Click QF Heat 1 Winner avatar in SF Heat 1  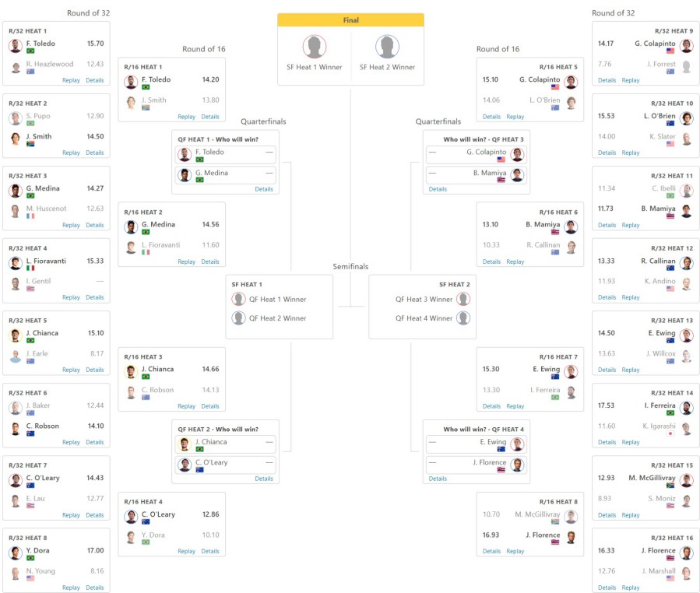coord(239,299)
